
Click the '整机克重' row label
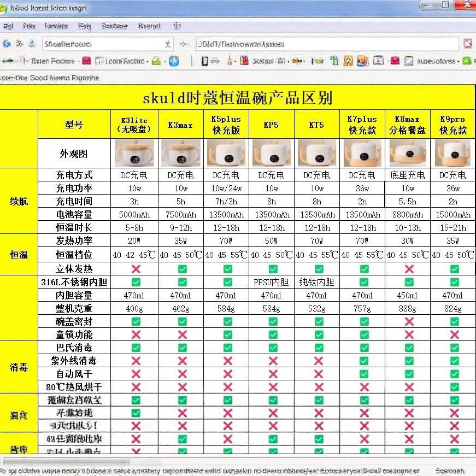point(74,308)
